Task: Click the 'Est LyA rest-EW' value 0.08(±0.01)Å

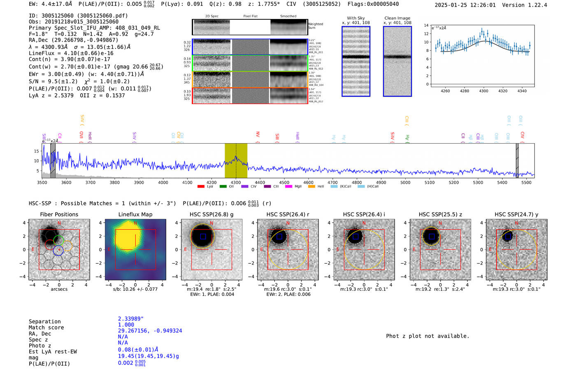Action: [138, 350]
